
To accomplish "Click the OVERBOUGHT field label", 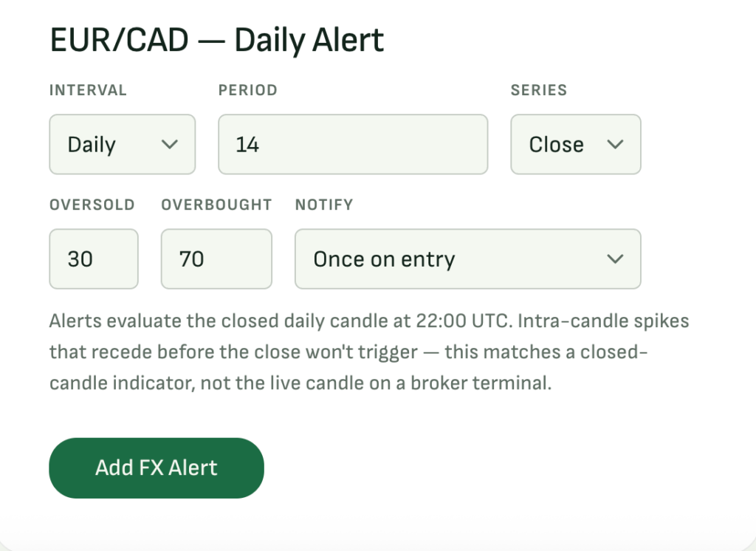I will point(216,205).
